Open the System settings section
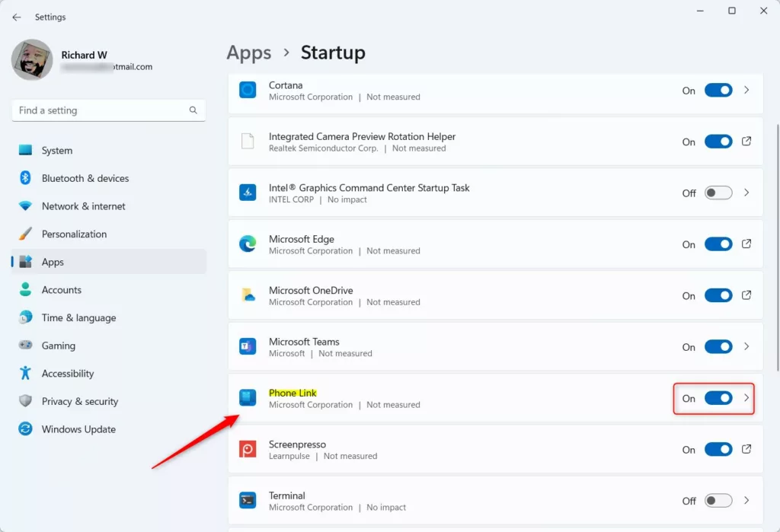This screenshot has width=780, height=532. [108, 150]
